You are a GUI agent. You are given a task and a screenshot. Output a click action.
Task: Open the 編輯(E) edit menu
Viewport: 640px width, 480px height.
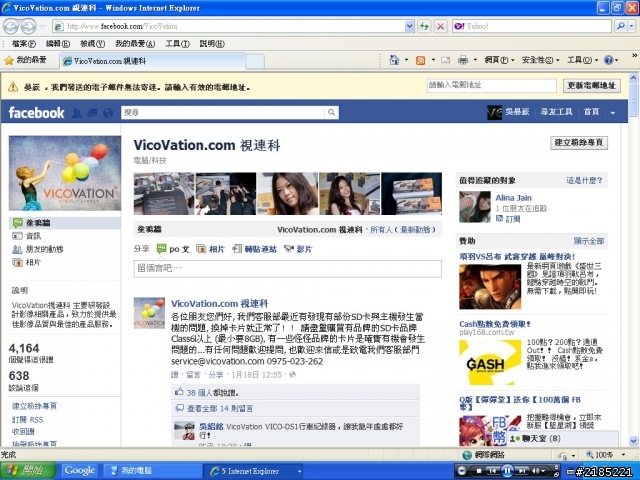pos(58,44)
